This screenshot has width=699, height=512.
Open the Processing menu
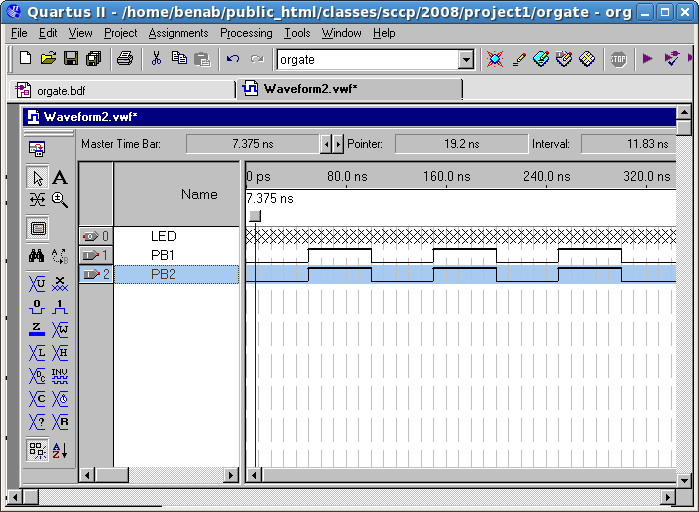tap(246, 33)
